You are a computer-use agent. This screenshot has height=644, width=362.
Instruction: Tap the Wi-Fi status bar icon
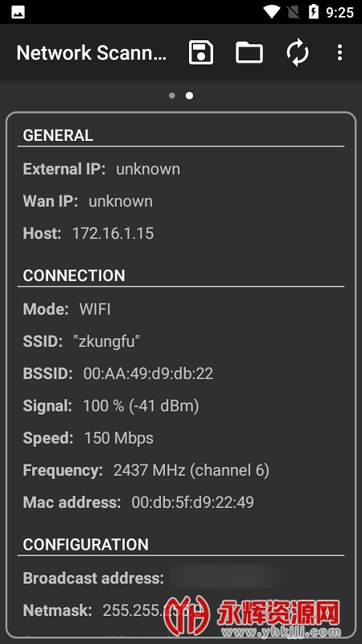pyautogui.click(x=272, y=12)
